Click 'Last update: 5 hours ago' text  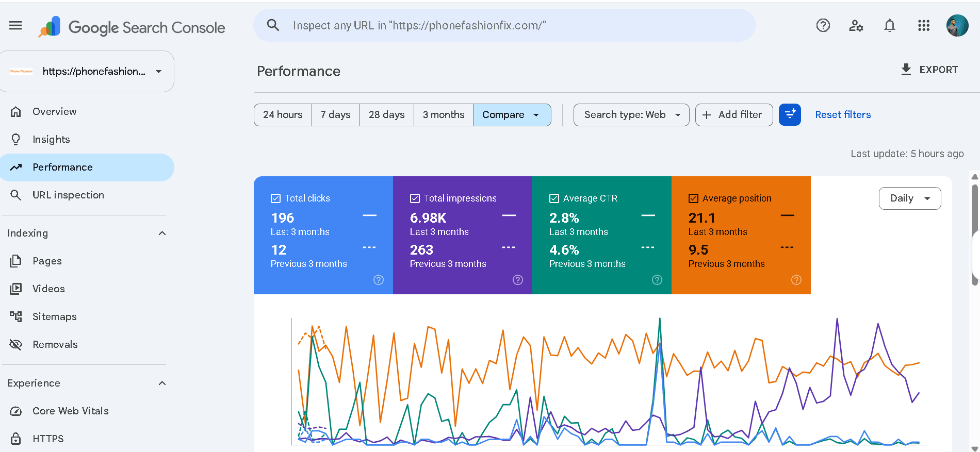coord(907,154)
